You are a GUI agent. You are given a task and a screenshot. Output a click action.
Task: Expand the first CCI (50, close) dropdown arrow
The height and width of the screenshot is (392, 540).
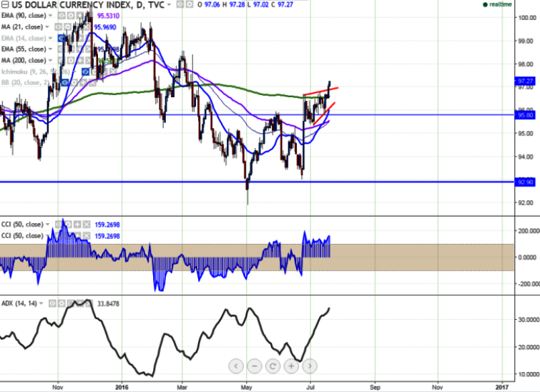tap(47, 225)
